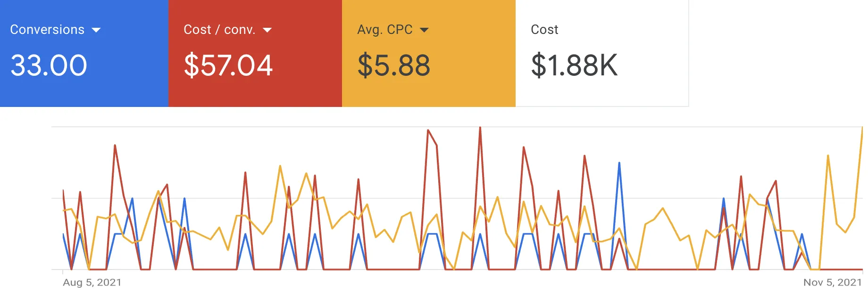Click the yellow line's top at far right edge
The image size is (868, 294).
862,129
